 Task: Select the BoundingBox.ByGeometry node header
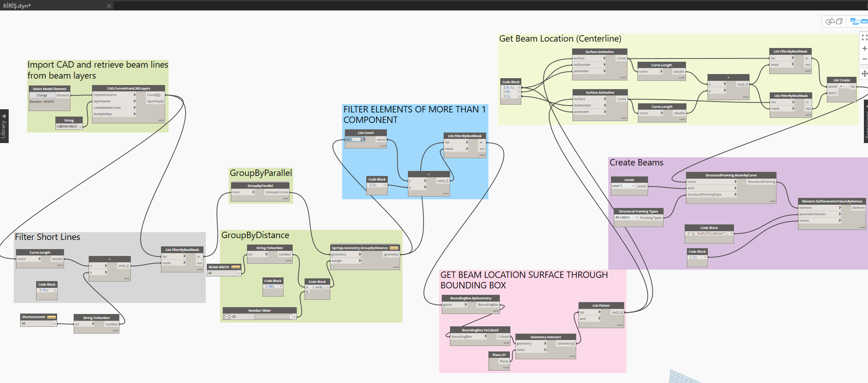471,298
